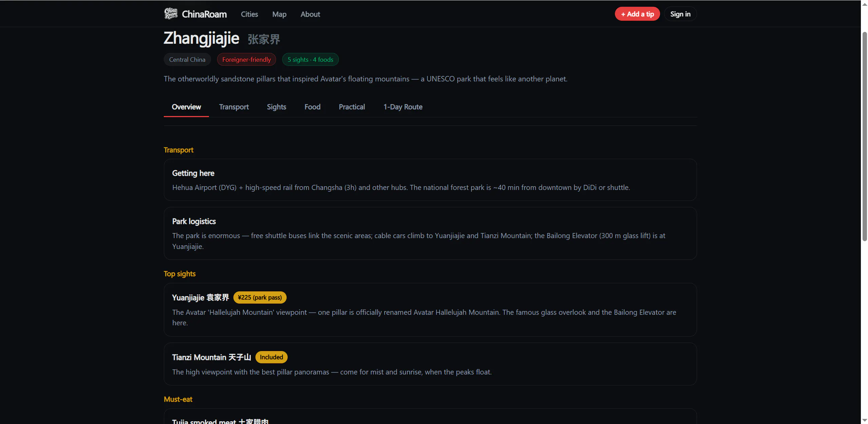This screenshot has height=424, width=868.
Task: Click the Sign in button
Action: 680,14
